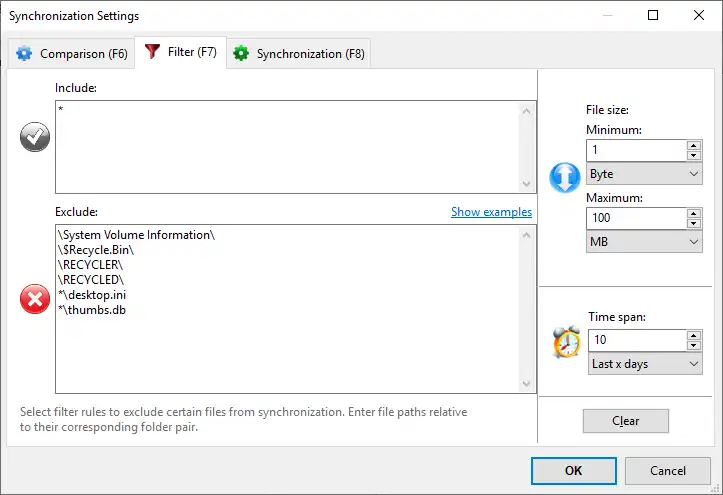Switch to the Synchronization (F8) tab
The height and width of the screenshot is (495, 723).
[299, 54]
